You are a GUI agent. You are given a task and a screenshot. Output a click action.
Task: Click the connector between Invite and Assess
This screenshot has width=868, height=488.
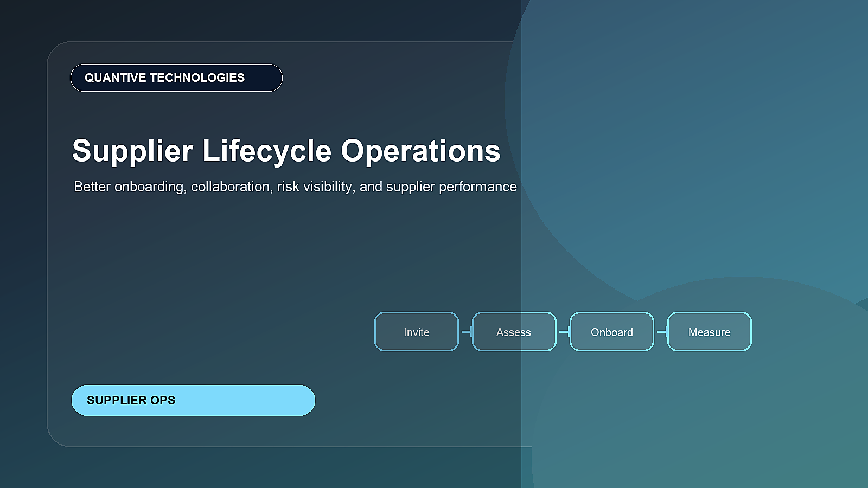click(x=466, y=332)
